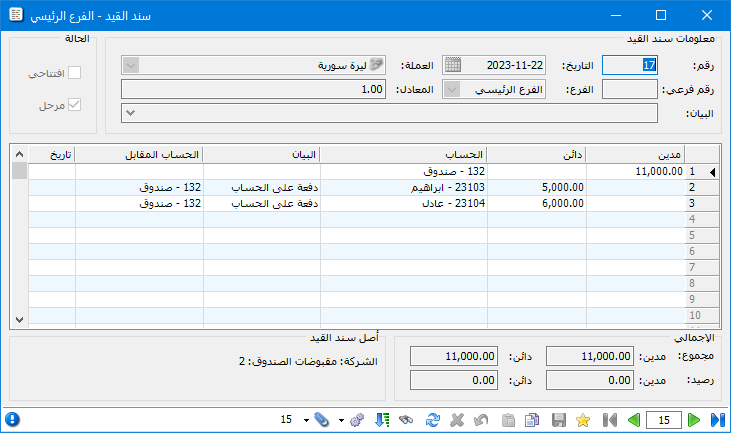Go to next record green arrow
This screenshot has width=731, height=433.
[x=694, y=420]
